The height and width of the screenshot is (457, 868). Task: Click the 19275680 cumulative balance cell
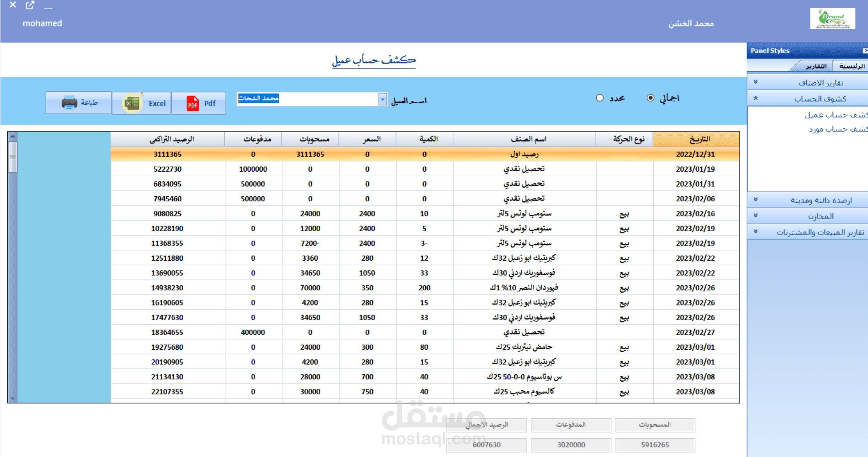click(168, 347)
